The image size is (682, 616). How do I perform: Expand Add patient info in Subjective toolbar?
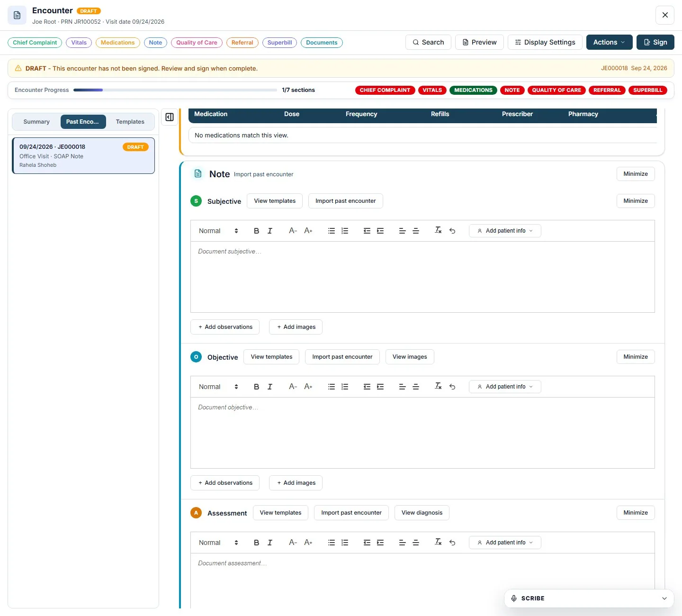tap(505, 231)
